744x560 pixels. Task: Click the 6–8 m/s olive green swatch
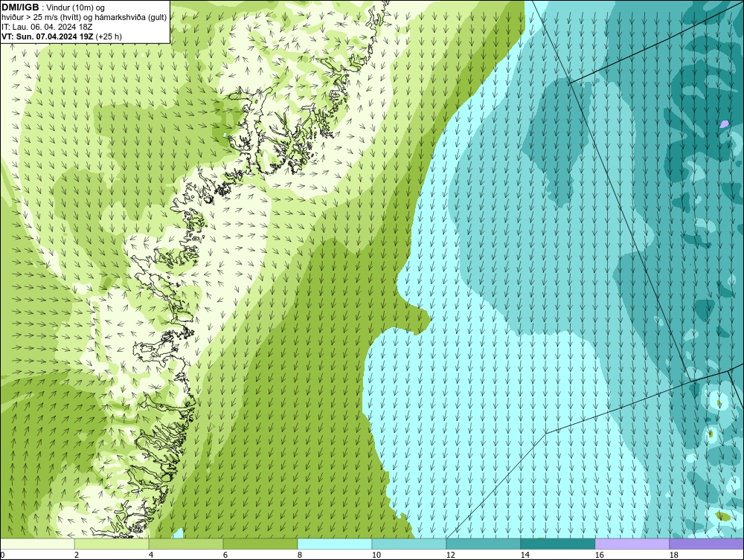click(x=260, y=544)
